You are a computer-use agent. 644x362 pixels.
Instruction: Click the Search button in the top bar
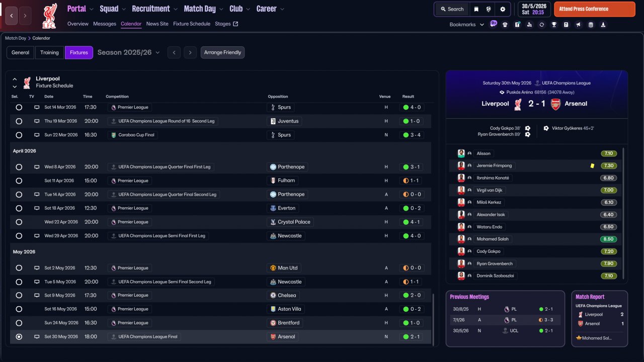coord(452,9)
